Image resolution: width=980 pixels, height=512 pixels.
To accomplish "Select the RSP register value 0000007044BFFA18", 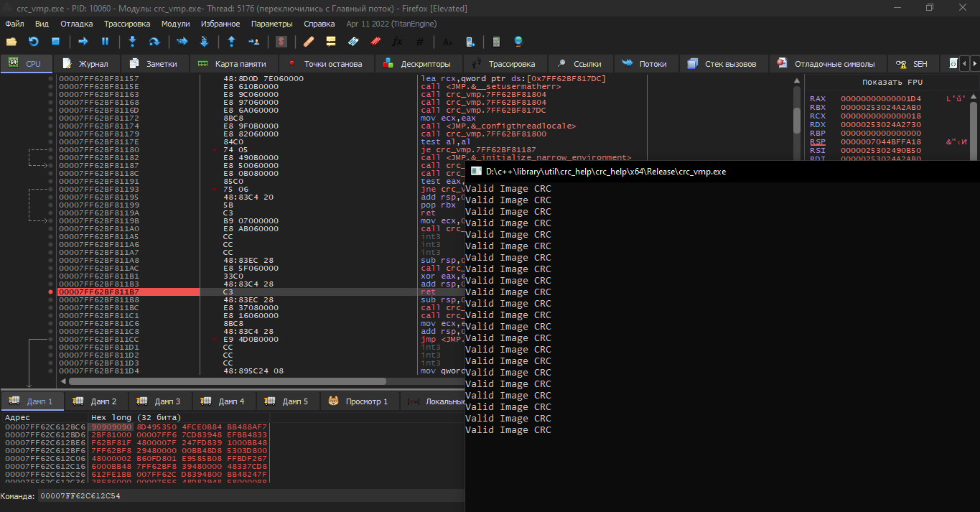I will (x=881, y=142).
